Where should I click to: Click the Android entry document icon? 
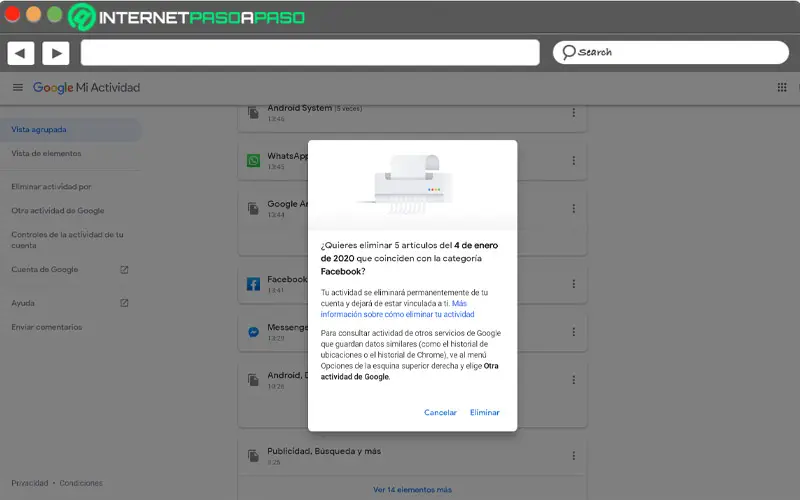(x=253, y=380)
